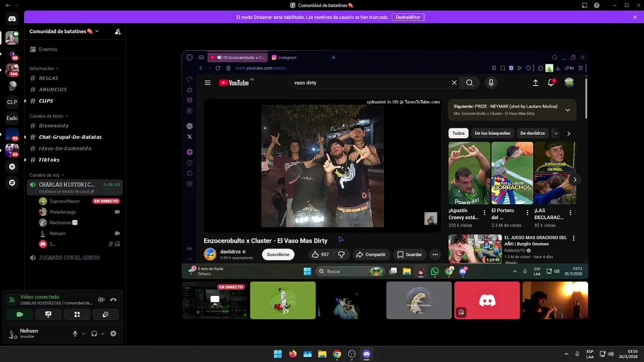Image resolution: width=644 pixels, height=362 pixels.
Task: Disable streamer mode with Deshabilitar
Action: (x=408, y=17)
